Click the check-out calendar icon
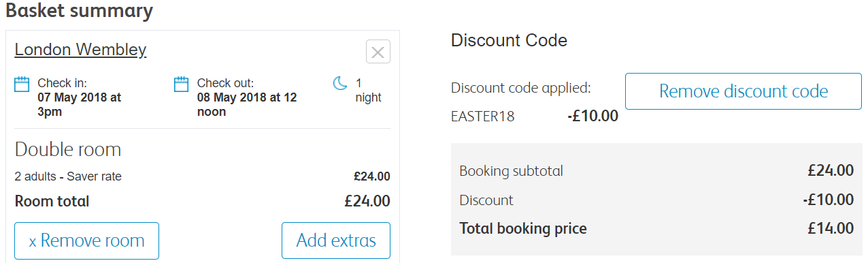Screen dimensions: 868x263 (x=182, y=84)
